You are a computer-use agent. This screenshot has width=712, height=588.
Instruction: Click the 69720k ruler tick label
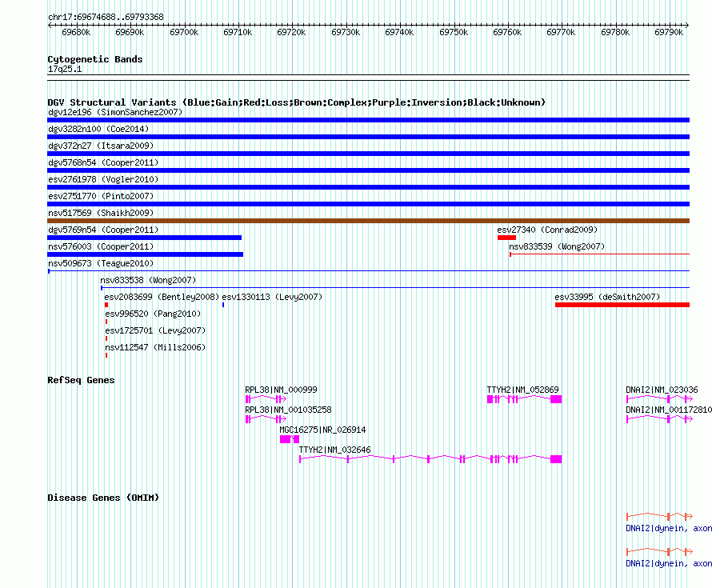point(291,32)
